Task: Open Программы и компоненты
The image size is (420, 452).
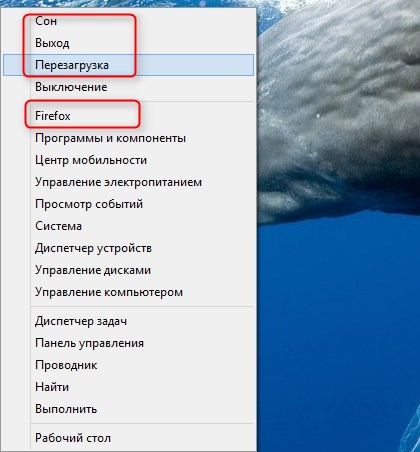Action: point(128,138)
